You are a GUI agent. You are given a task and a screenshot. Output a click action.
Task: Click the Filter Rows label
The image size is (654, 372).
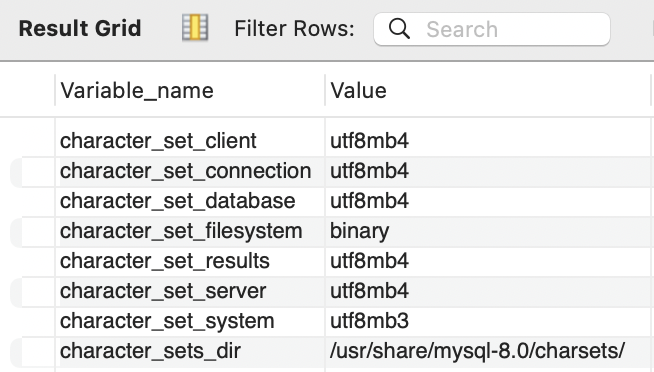[x=294, y=29]
